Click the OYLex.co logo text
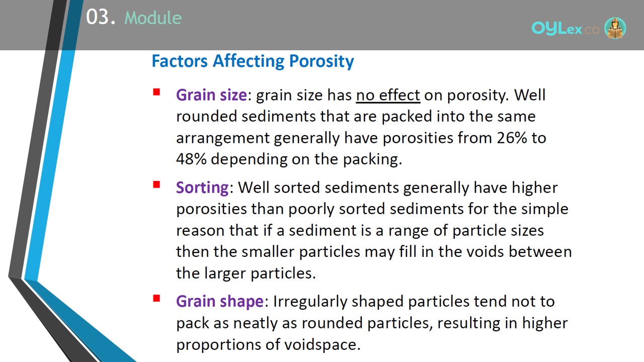Viewport: 644px width, 362px height. (566, 29)
